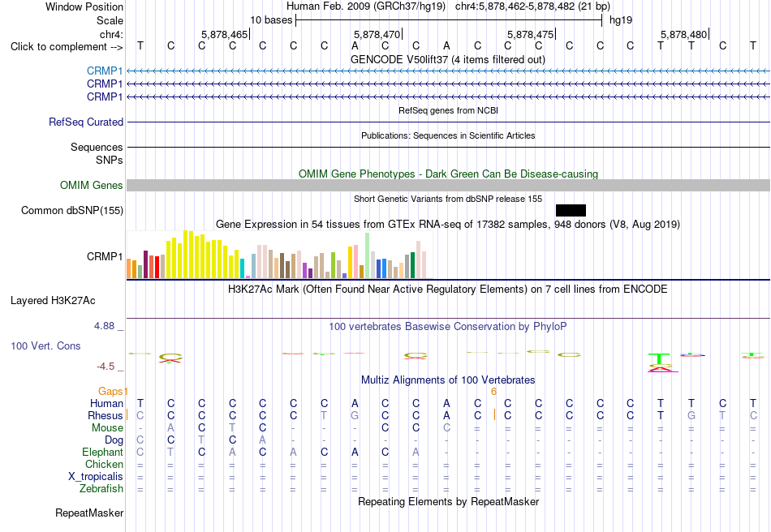
Task: Click the CRMP1 GTEx expression label
Action: [105, 256]
